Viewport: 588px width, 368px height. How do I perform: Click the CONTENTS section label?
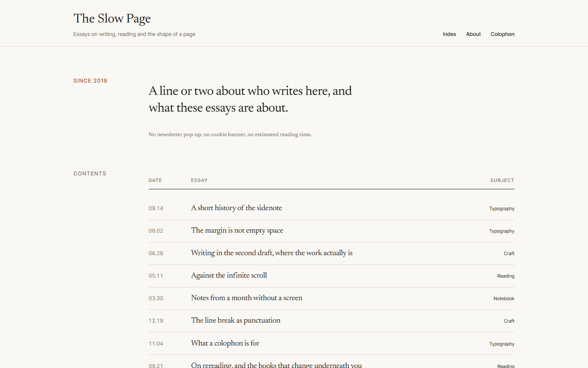pyautogui.click(x=90, y=173)
